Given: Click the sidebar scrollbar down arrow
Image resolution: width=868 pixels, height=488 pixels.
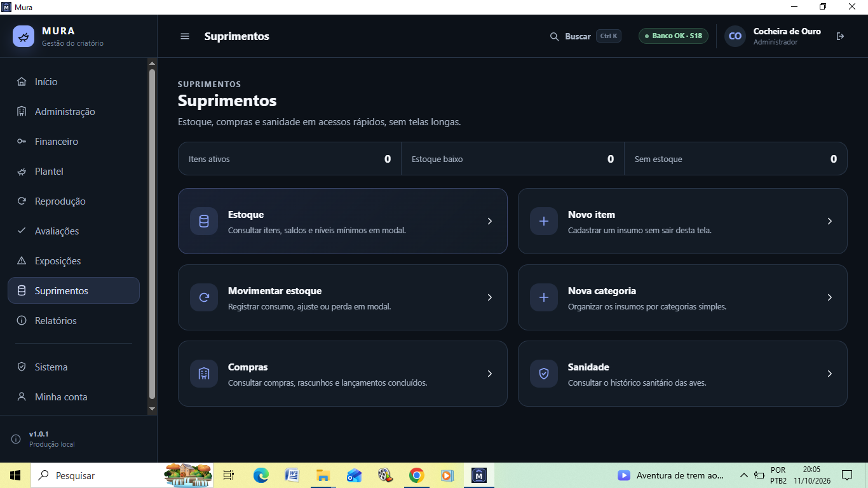Looking at the screenshot, I should click(x=152, y=409).
